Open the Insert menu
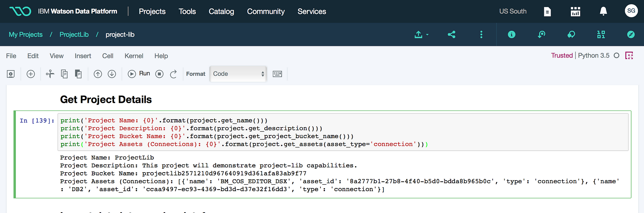 point(83,56)
